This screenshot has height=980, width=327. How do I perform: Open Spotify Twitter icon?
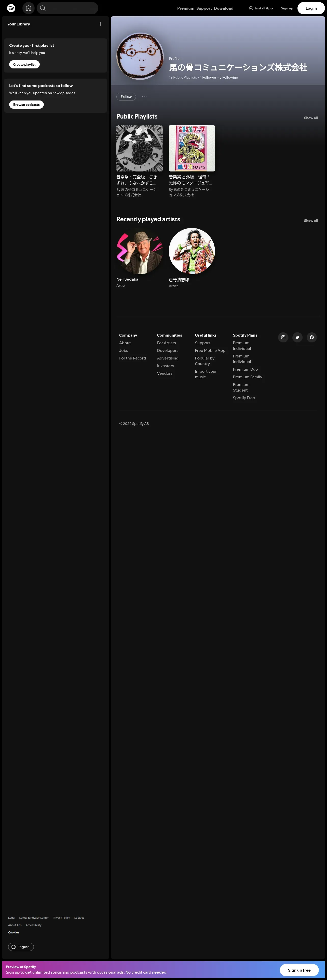[297, 337]
